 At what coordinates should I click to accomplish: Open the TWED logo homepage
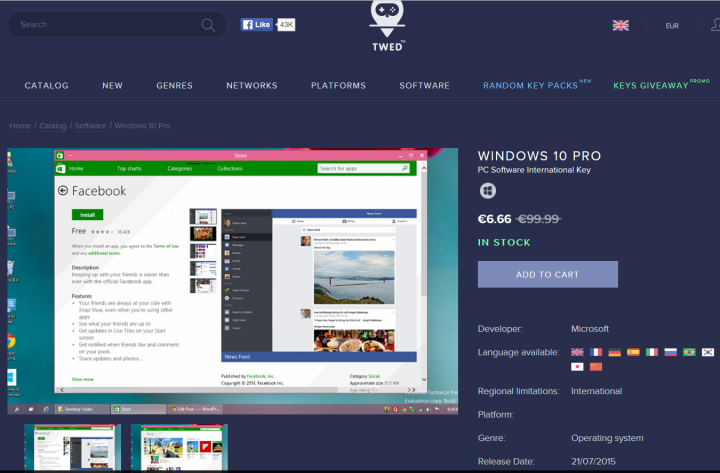tap(387, 26)
